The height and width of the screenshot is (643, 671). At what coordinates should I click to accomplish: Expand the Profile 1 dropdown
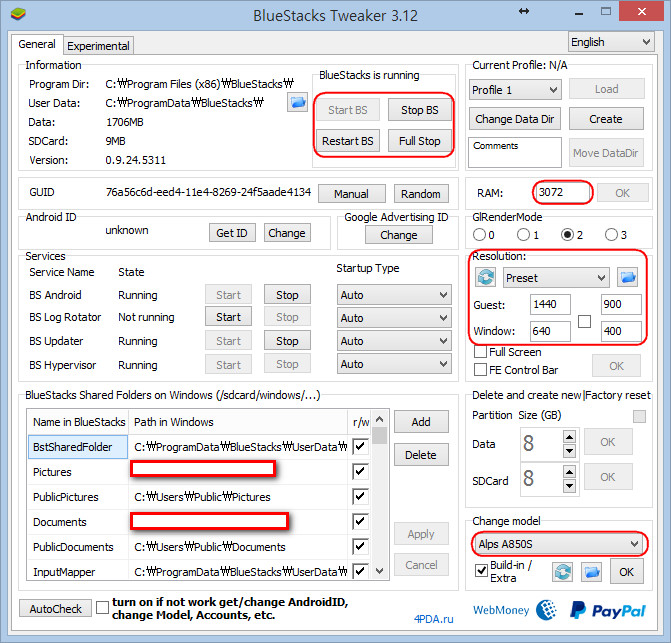pyautogui.click(x=515, y=90)
